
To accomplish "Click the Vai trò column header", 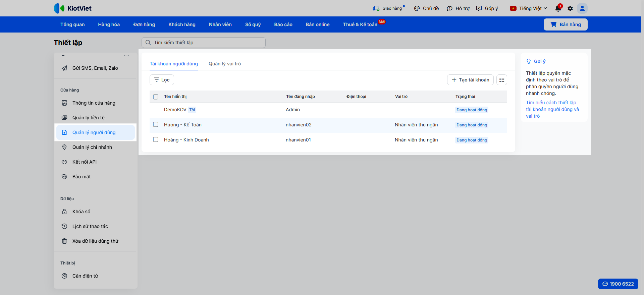I will click(x=401, y=97).
